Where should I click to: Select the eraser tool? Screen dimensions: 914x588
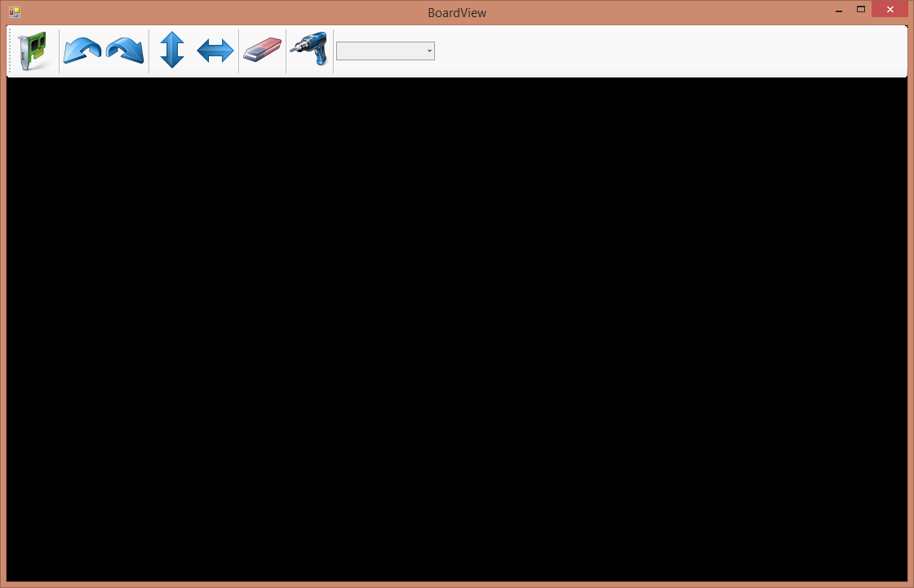click(x=262, y=51)
